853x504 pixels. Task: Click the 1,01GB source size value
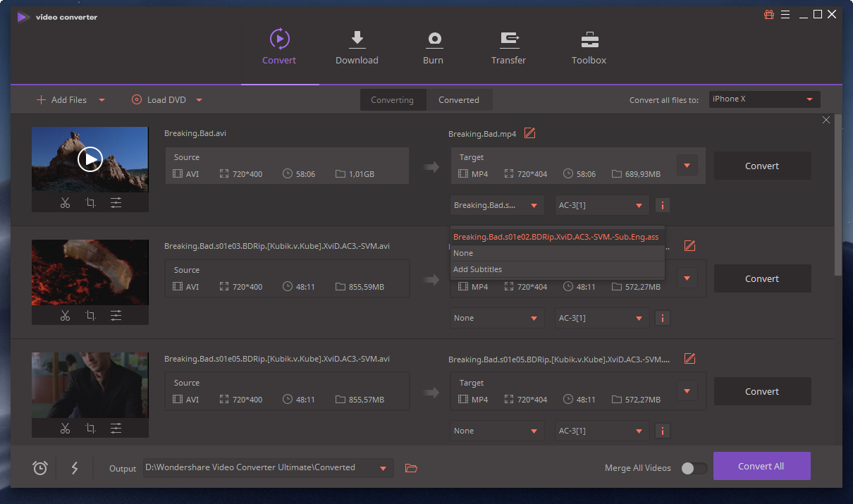(362, 174)
